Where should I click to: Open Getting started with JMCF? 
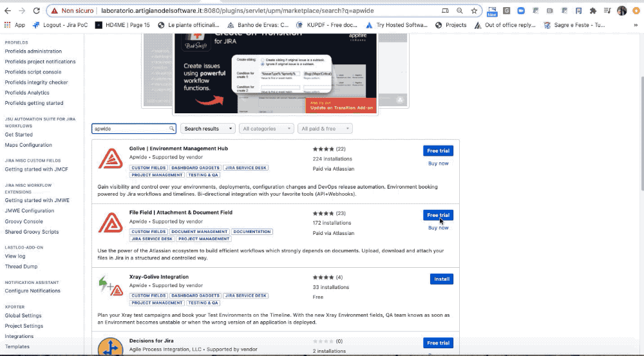point(37,169)
